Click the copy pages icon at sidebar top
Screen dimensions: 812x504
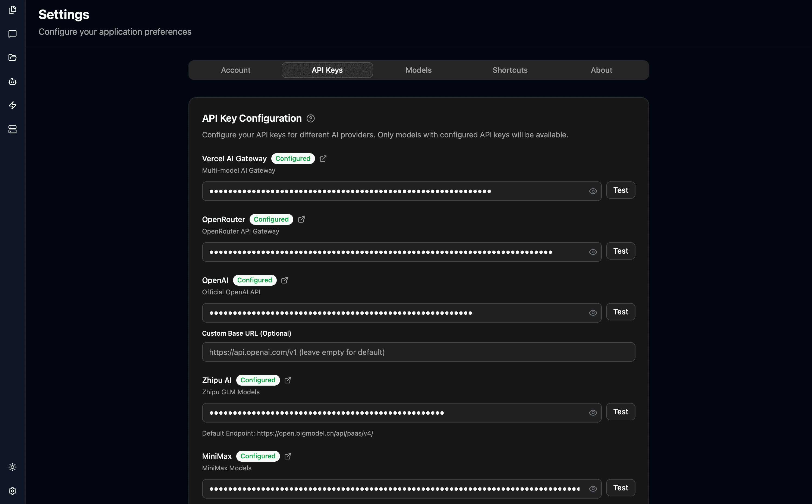12,10
